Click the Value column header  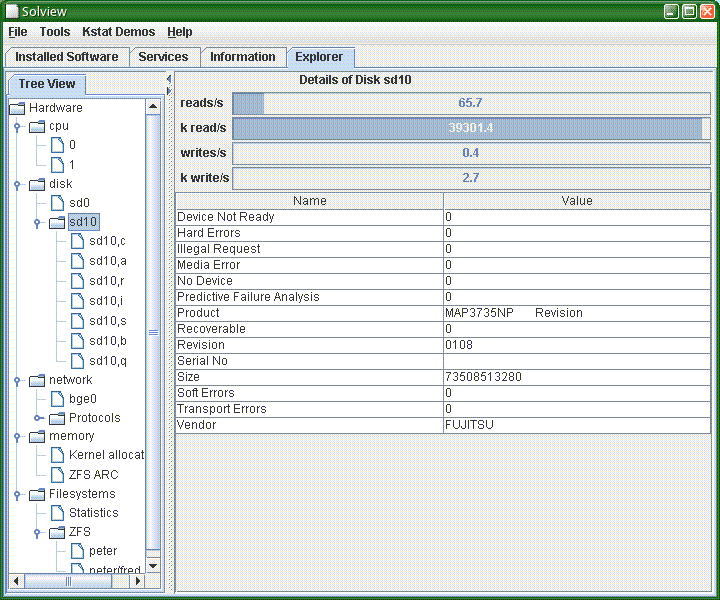point(577,201)
